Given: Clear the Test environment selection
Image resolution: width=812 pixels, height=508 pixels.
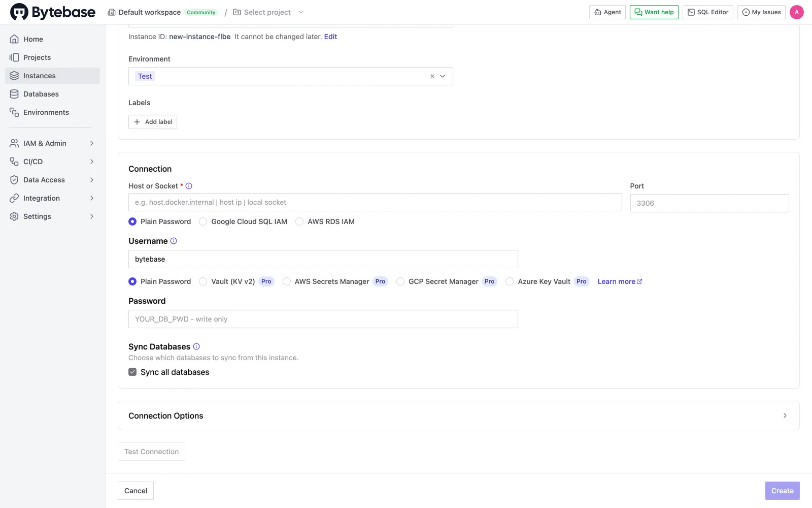Looking at the screenshot, I should tap(432, 76).
